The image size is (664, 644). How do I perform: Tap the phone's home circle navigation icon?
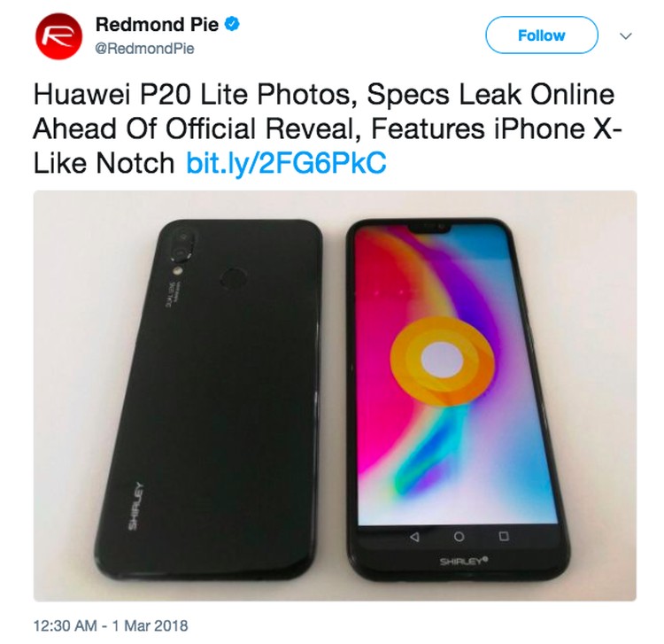tap(459, 537)
